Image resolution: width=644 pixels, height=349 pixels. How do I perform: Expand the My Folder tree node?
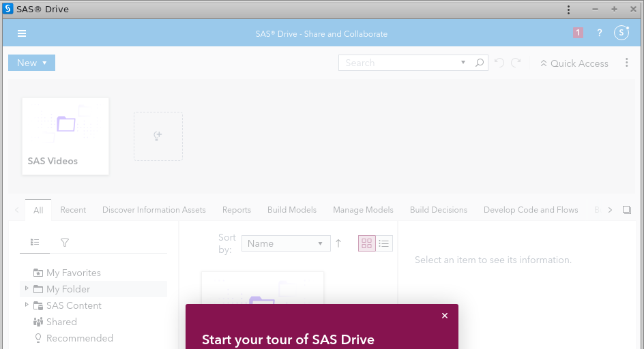click(x=27, y=288)
